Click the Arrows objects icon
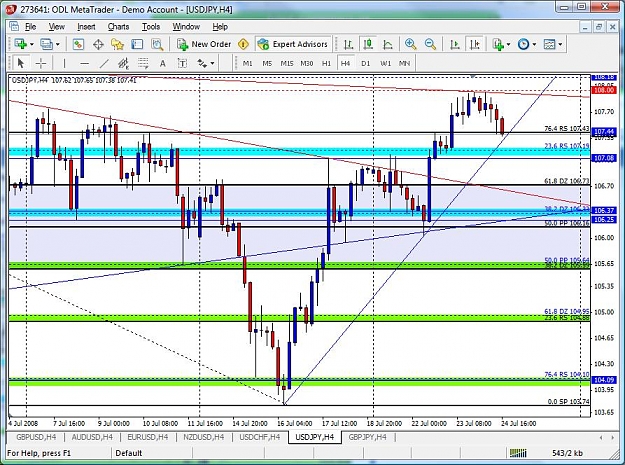 click(202, 63)
